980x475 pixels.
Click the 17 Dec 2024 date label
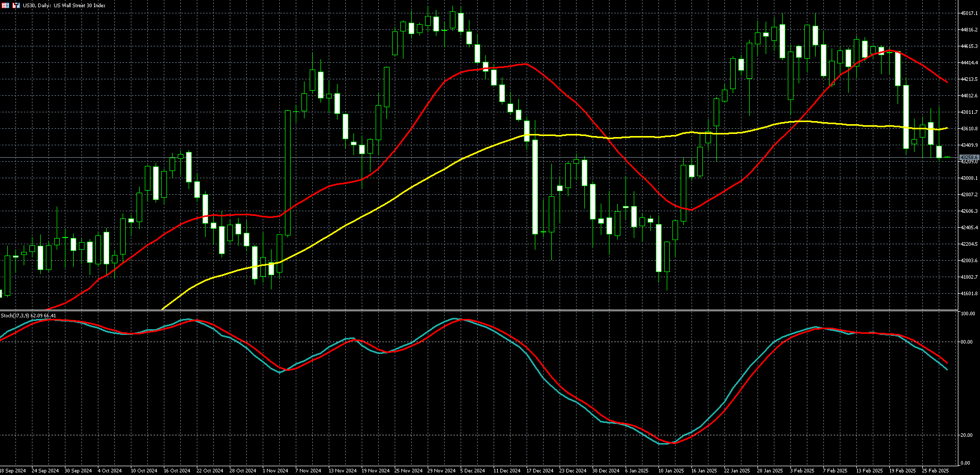539,470
